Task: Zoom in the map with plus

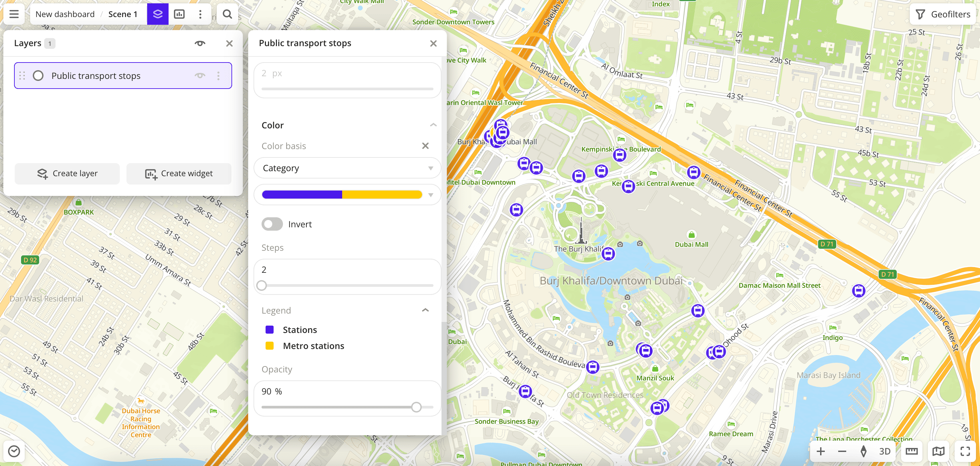Action: [820, 451]
